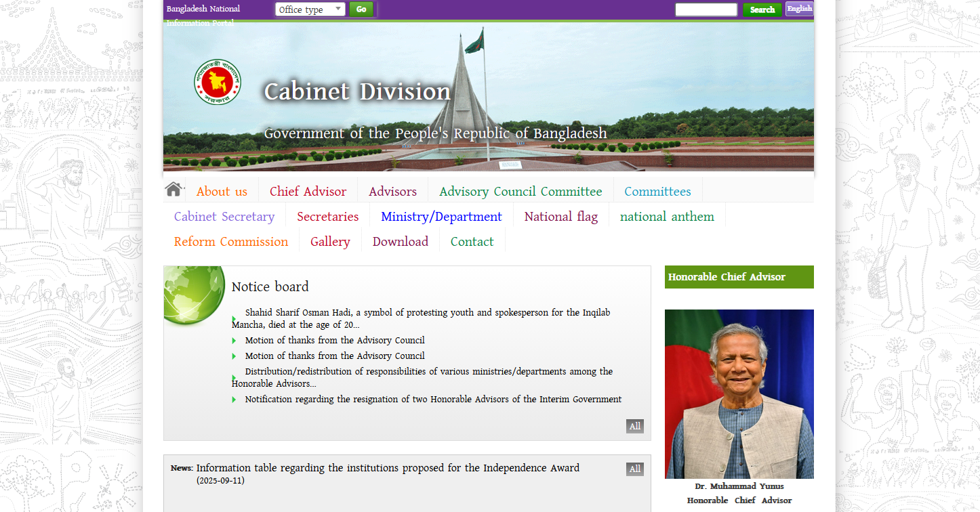The height and width of the screenshot is (512, 980).
Task: Click All button in News ticker
Action: click(x=634, y=469)
